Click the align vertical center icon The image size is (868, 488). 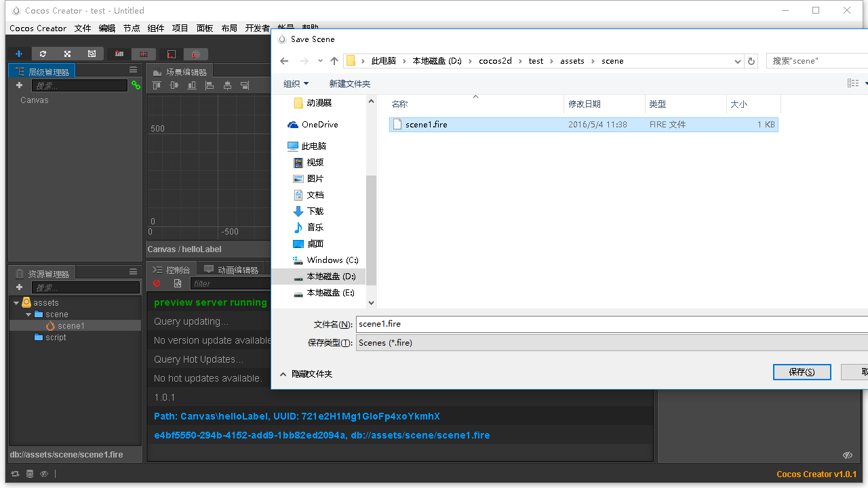pyautogui.click(x=174, y=85)
